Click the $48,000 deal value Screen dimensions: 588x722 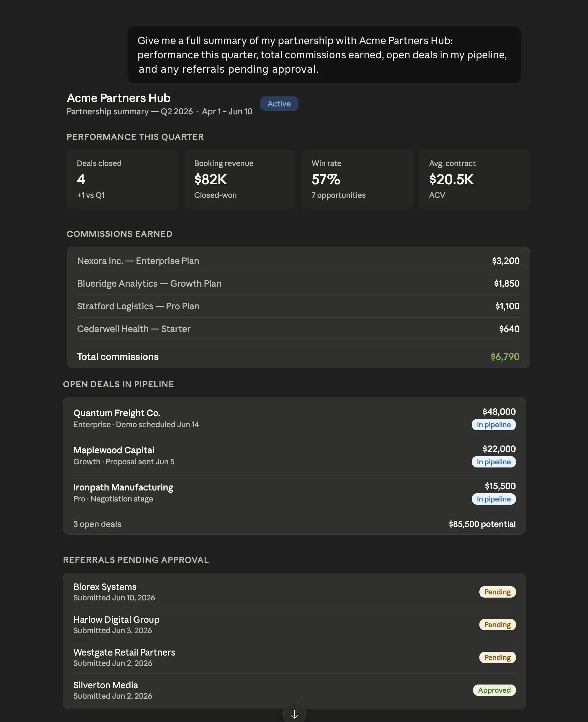click(499, 411)
